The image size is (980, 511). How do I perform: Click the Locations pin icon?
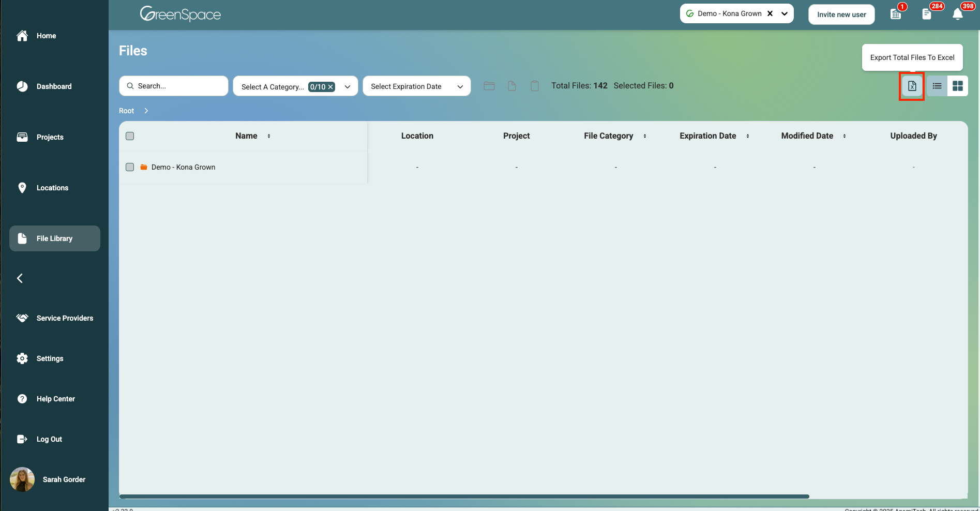(x=22, y=188)
